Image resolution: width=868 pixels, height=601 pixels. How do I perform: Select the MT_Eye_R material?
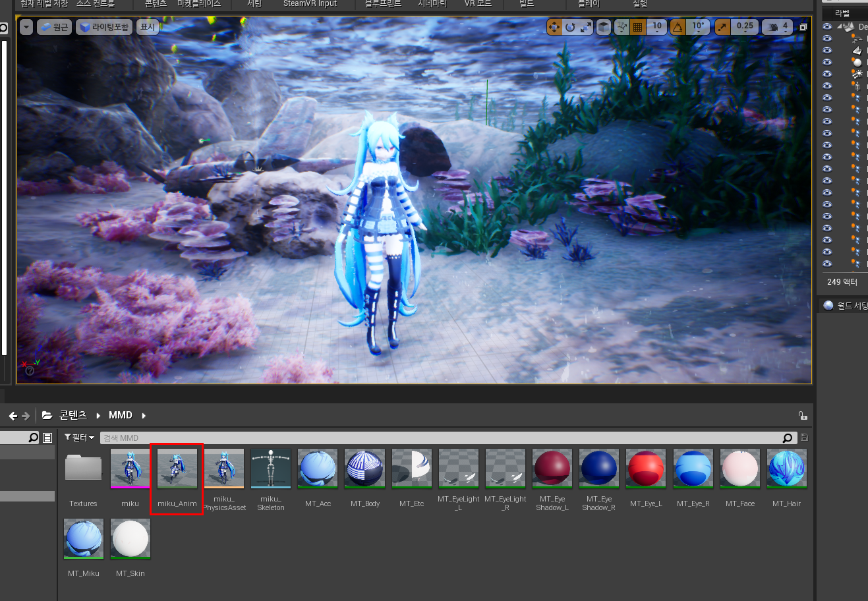click(x=693, y=479)
